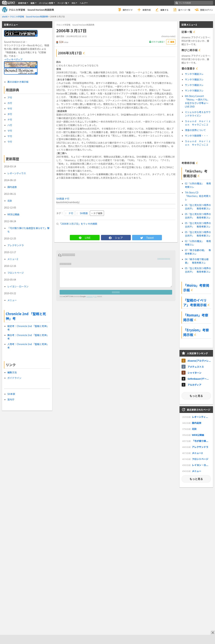
Task: Click the edit pencil beside 考察掲示板
Action: pos(197,163)
